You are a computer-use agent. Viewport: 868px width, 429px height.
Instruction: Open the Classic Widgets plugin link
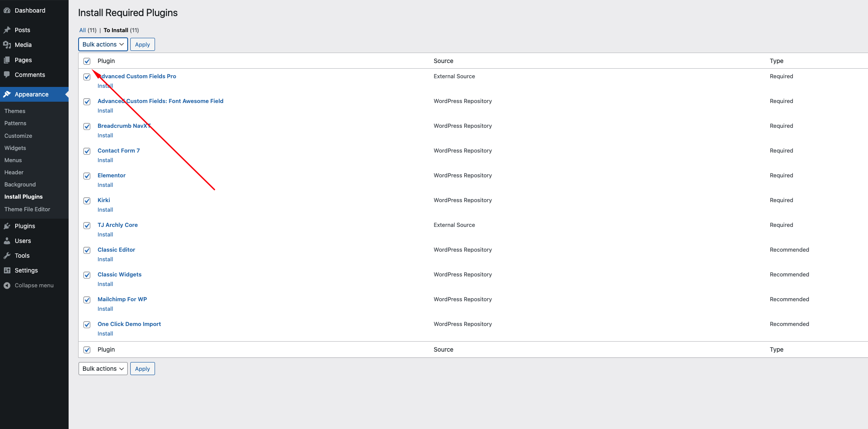[x=119, y=275]
